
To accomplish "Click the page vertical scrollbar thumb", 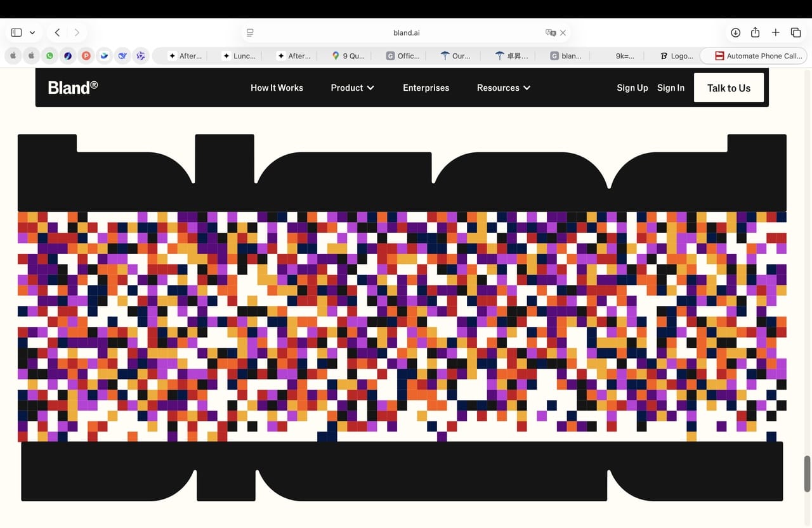I will (808, 473).
